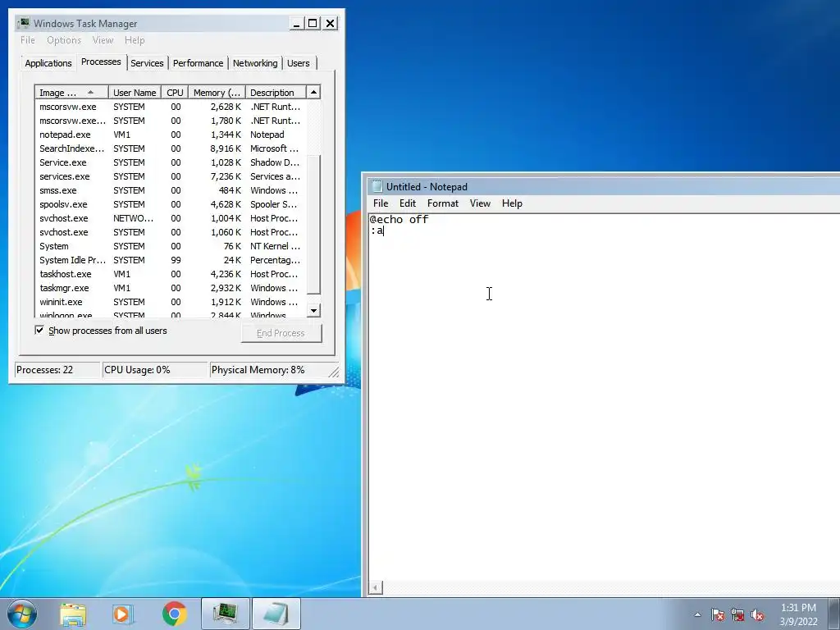The height and width of the screenshot is (630, 840).
Task: Switch to the Services tab
Action: (147, 63)
